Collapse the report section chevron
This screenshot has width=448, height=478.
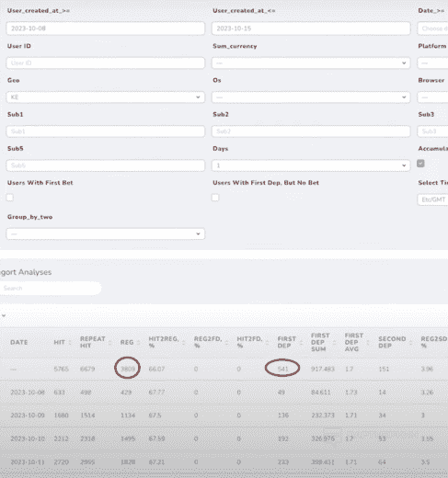pyautogui.click(x=4, y=315)
